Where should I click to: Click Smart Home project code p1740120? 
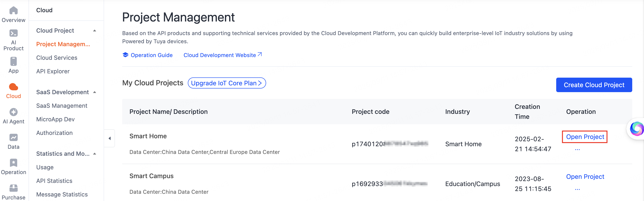[390, 144]
